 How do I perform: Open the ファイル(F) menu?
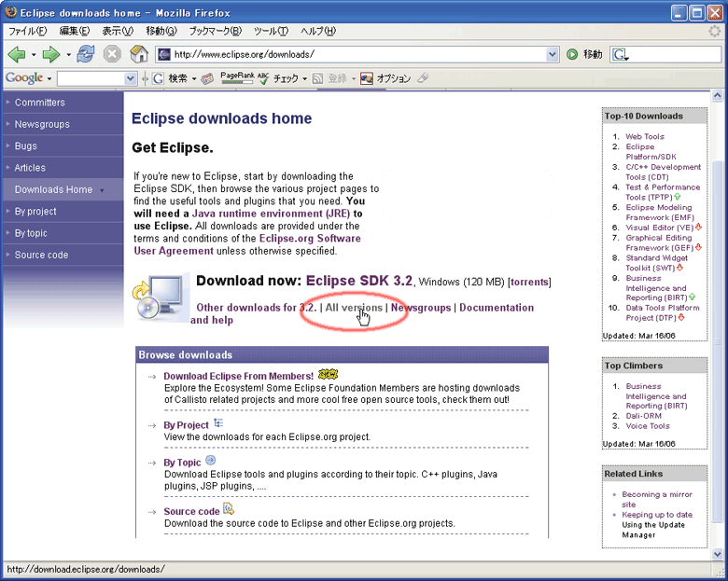(28, 31)
